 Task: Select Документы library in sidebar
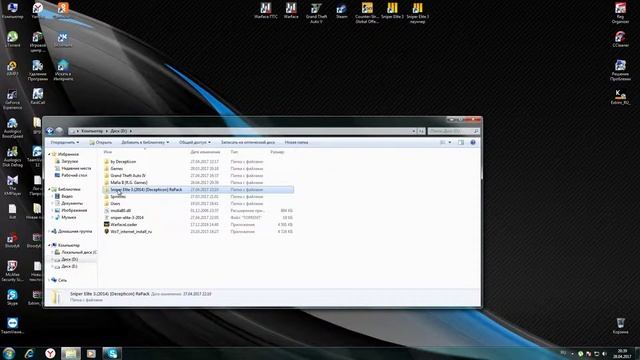(x=72, y=203)
